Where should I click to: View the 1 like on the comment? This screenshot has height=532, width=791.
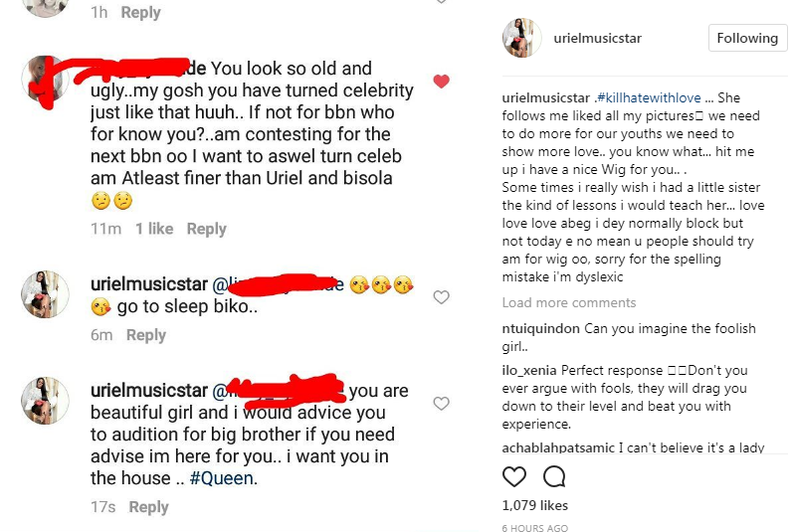tap(154, 229)
